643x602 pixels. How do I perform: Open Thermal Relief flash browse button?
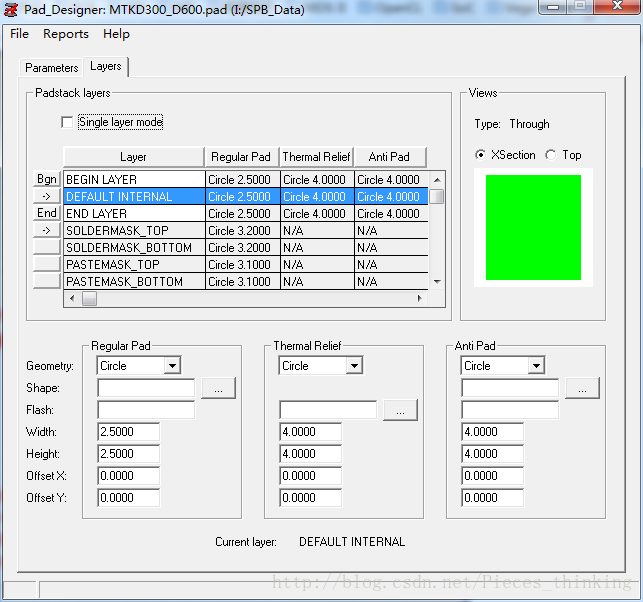pos(400,410)
